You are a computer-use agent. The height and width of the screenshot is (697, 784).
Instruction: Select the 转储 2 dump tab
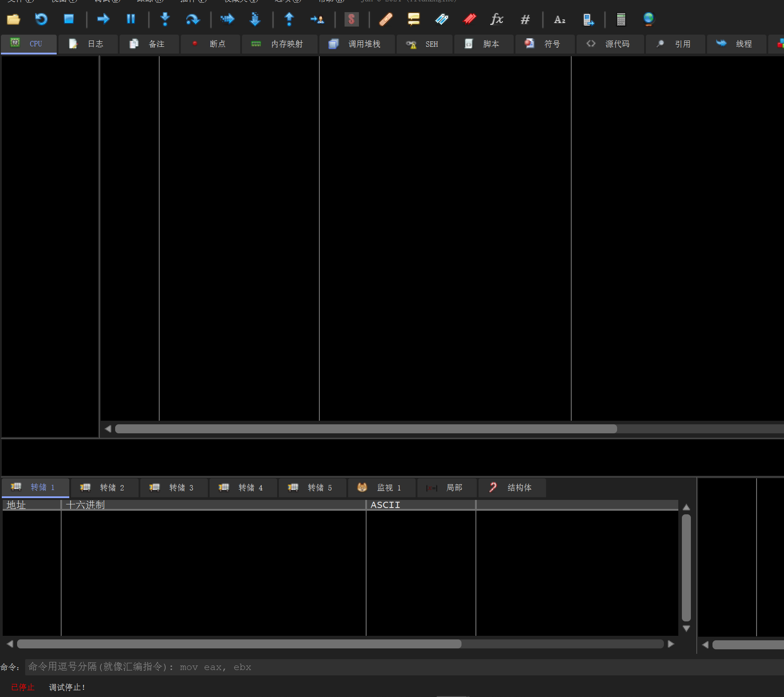click(105, 488)
